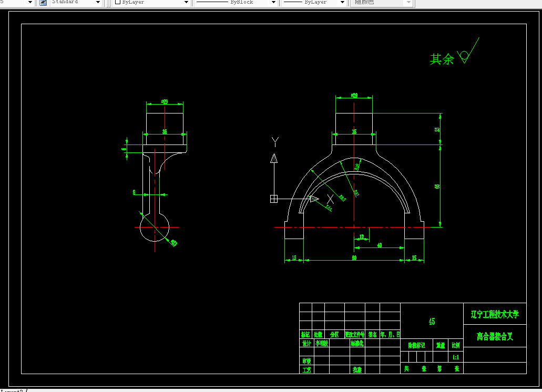Select the 批准 label in title block

pyautogui.click(x=357, y=370)
